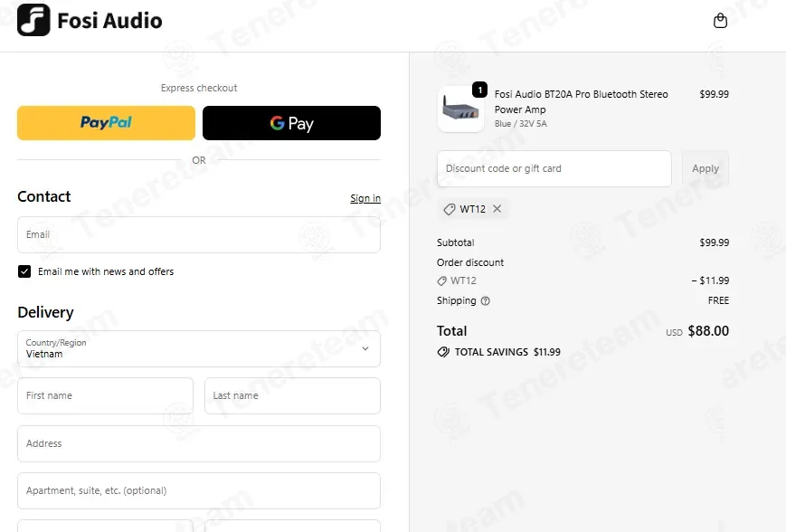Click the Apply discount button

706,168
